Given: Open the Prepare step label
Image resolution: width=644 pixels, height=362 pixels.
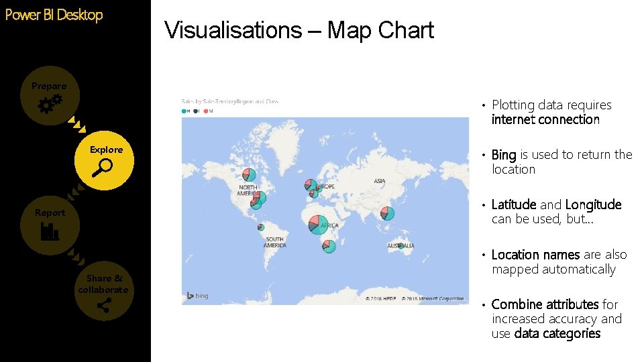Looking at the screenshot, I should tap(49, 86).
